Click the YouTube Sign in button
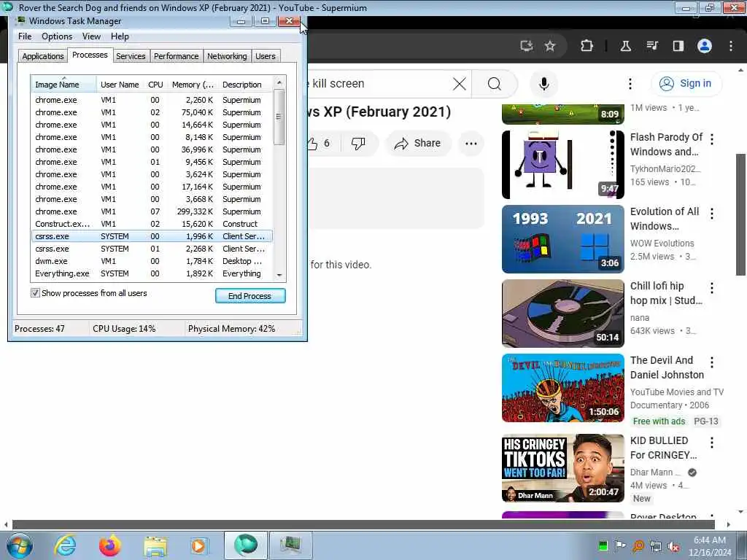This screenshot has height=560, width=747. [x=686, y=84]
